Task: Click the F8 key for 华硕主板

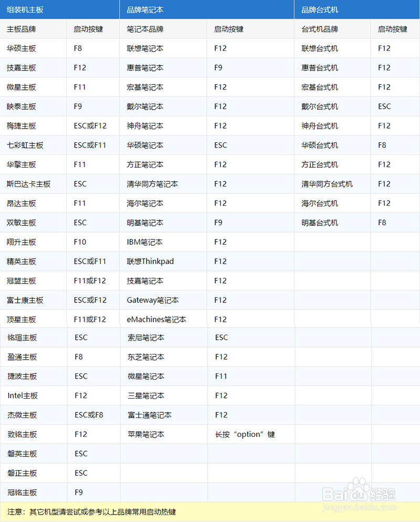Action: 78,48
